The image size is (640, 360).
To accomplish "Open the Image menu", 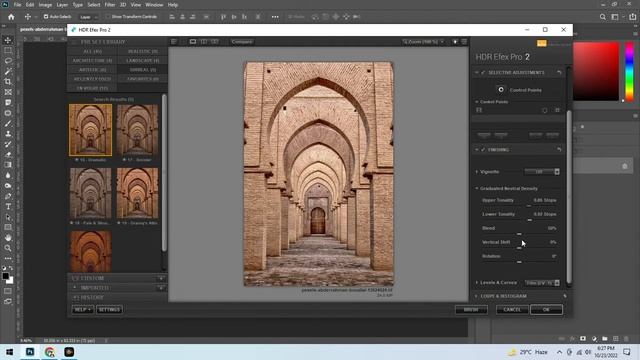I will click(45, 5).
